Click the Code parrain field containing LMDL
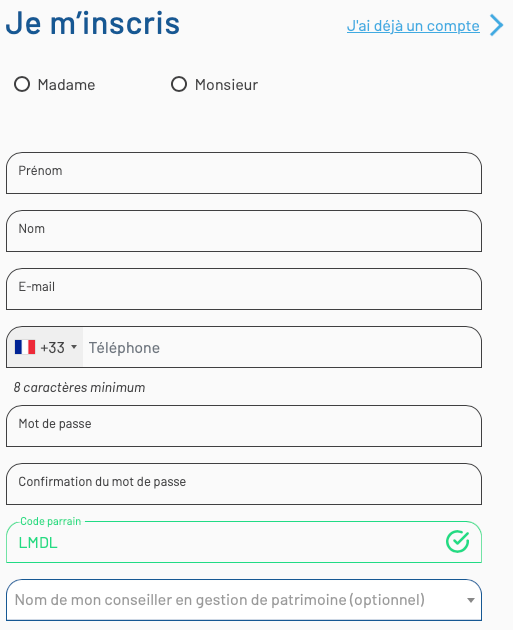This screenshot has height=630, width=513. coord(244,542)
